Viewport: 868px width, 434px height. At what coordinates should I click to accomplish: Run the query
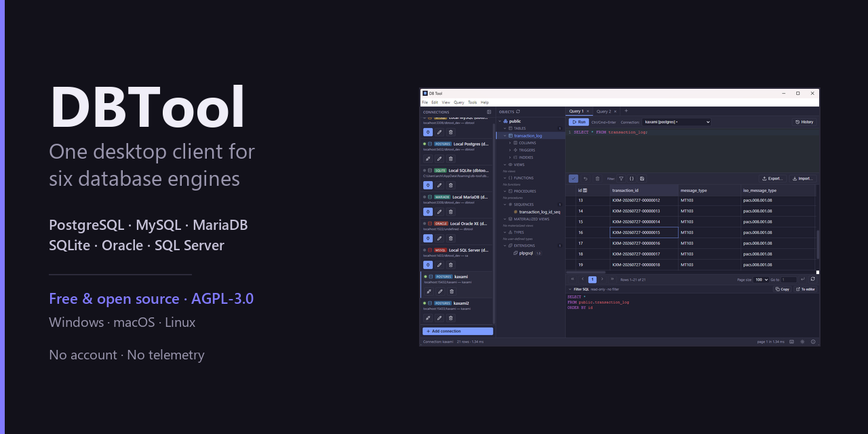coord(578,122)
